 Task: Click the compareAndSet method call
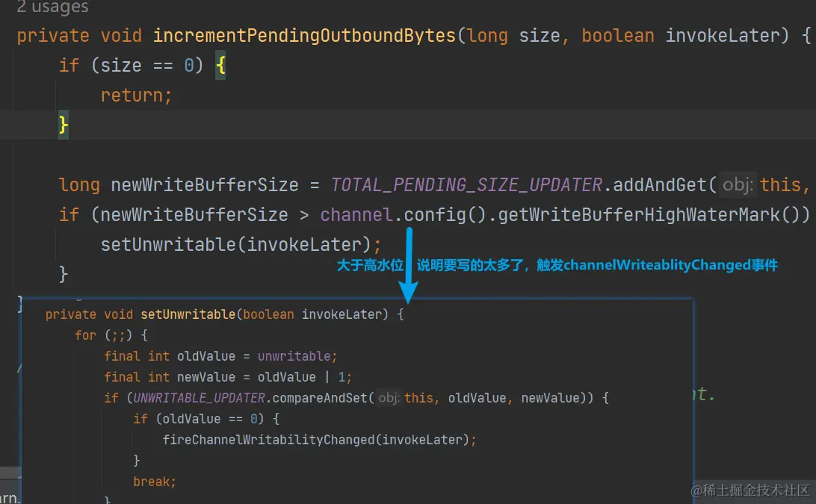coord(320,398)
